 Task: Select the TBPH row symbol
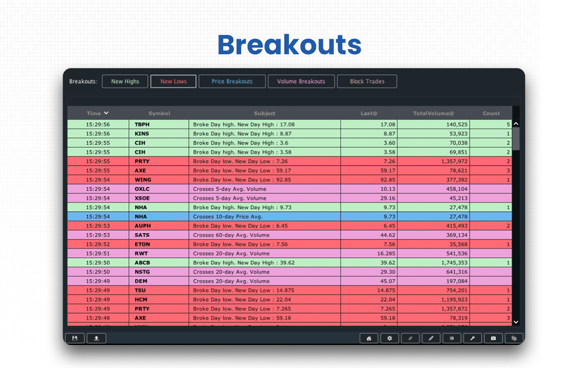click(142, 124)
